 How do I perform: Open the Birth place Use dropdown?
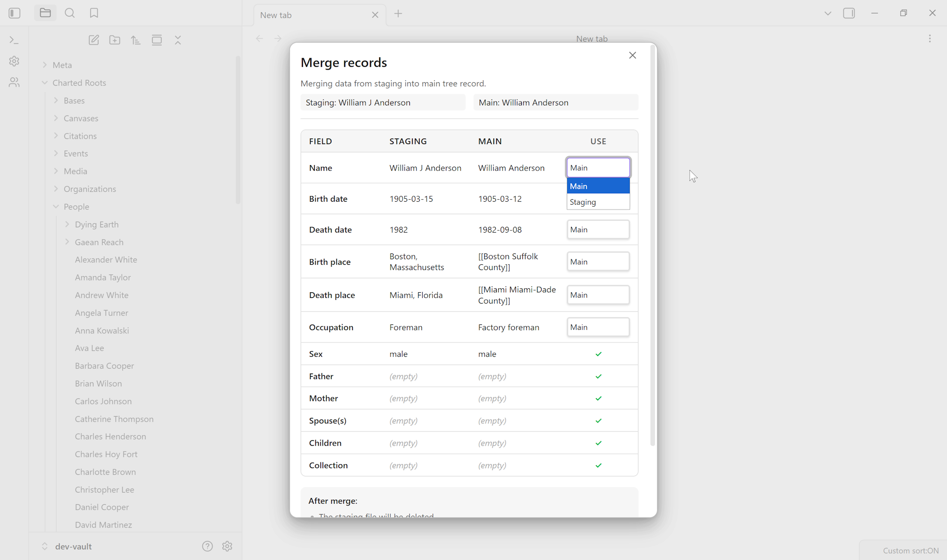(x=598, y=262)
